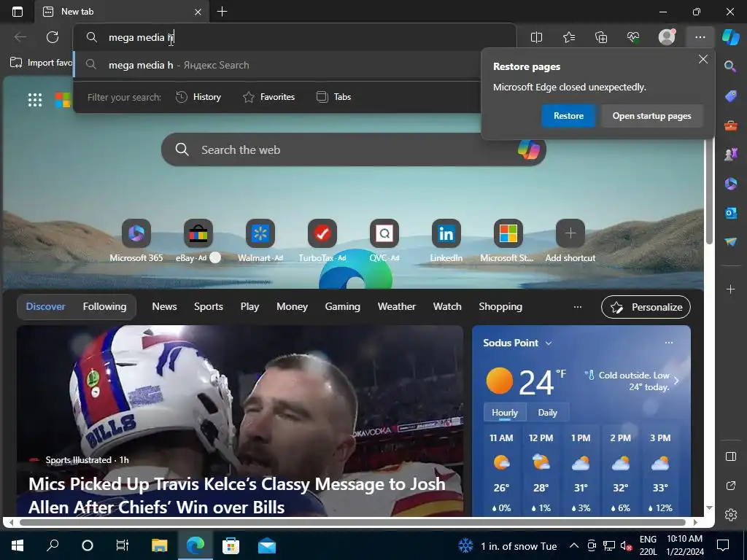Click Import favorites in the bookmarks bar
The height and width of the screenshot is (560, 747).
pyautogui.click(x=41, y=63)
